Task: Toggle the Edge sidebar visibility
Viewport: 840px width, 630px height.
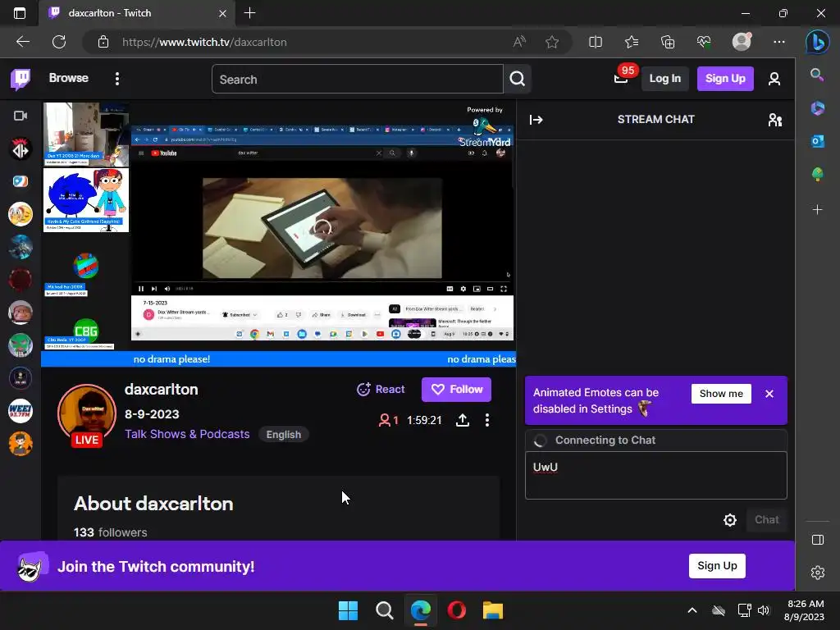Action: pyautogui.click(x=818, y=540)
